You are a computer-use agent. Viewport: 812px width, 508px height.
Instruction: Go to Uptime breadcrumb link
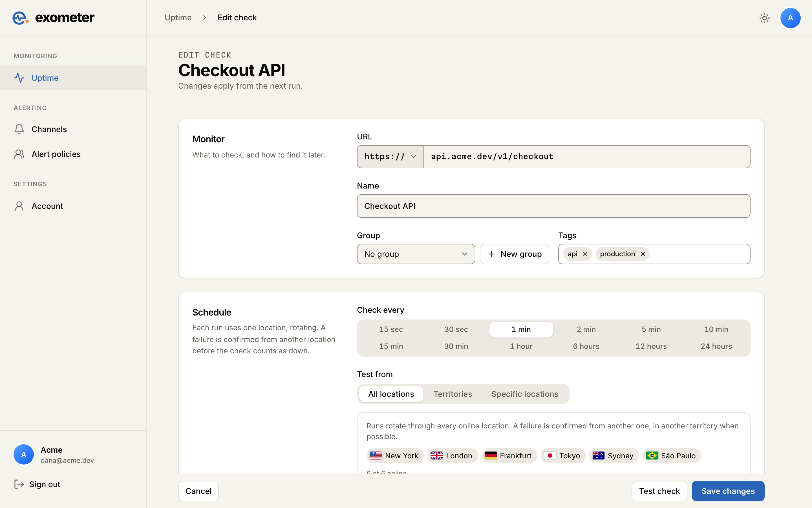(x=178, y=17)
